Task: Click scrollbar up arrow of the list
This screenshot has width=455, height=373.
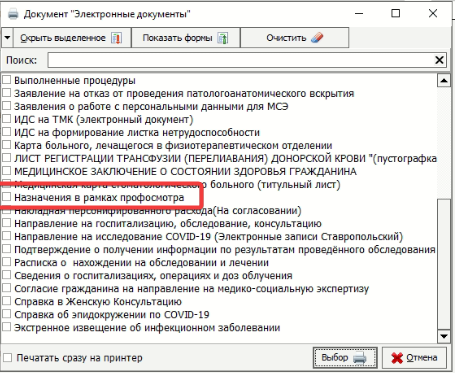Action: (x=444, y=80)
